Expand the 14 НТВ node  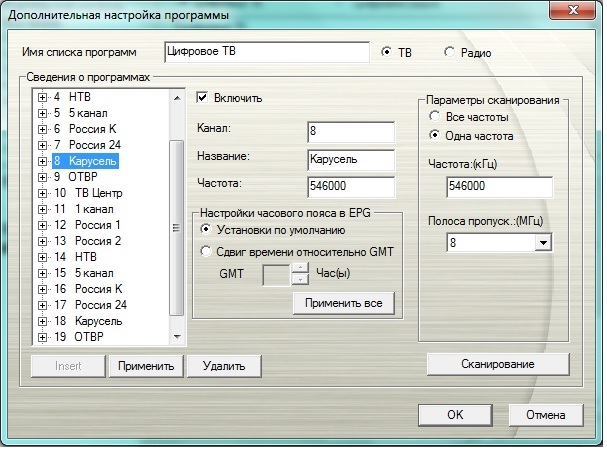[42, 257]
